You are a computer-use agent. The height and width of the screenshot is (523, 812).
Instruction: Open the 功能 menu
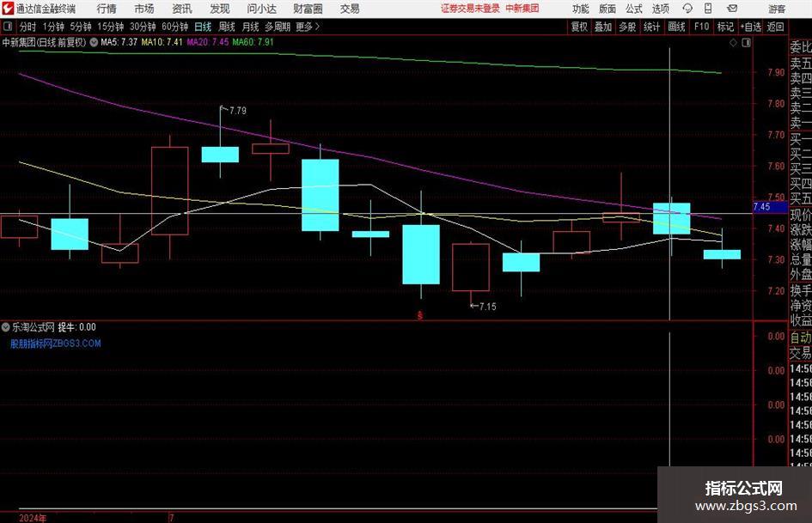coord(581,9)
